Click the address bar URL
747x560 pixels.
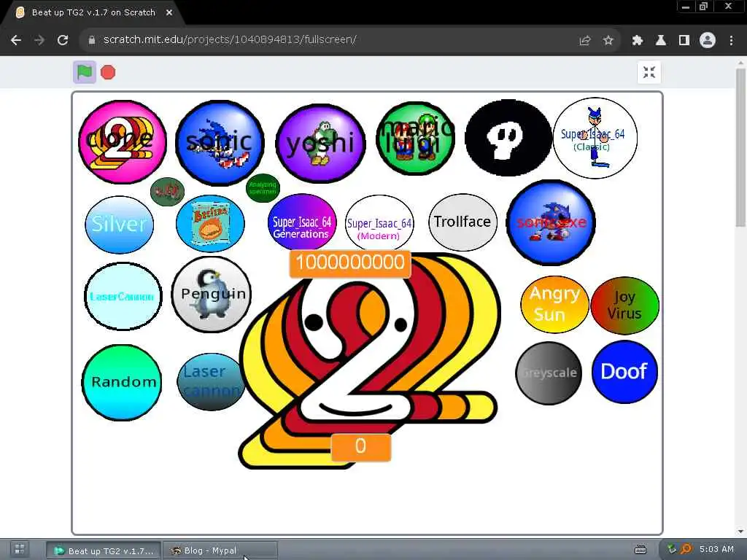[x=230, y=39]
